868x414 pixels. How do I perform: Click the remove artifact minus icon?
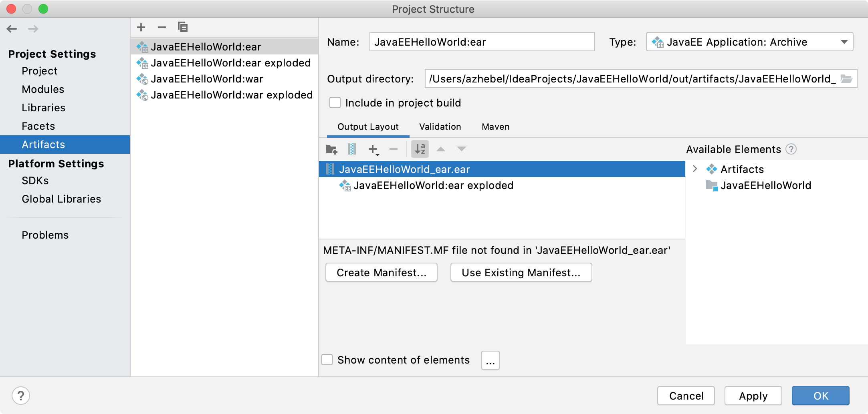[x=162, y=27]
